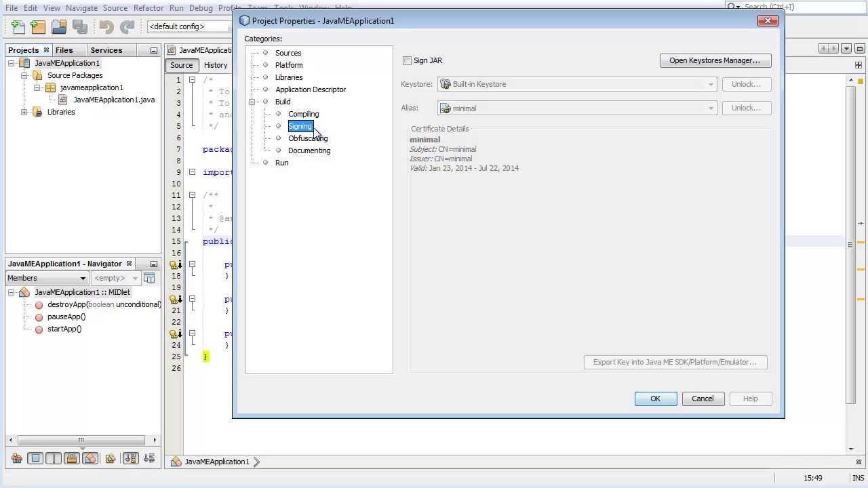Open the Navigate menu
Image resolution: width=868 pixels, height=488 pixels.
(x=81, y=8)
